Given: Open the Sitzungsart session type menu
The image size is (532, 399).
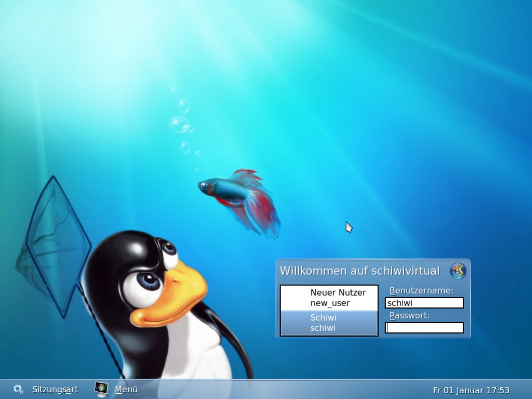Looking at the screenshot, I should click(x=55, y=389).
